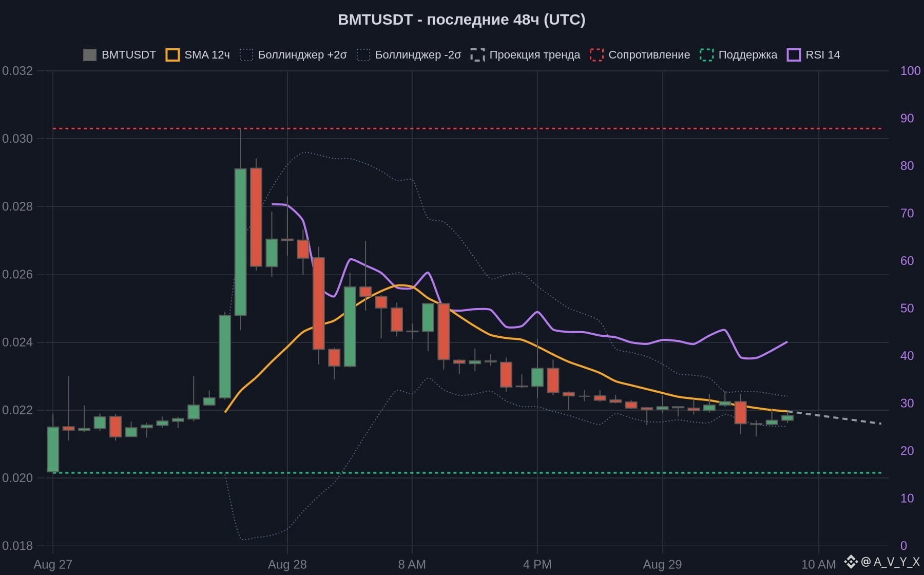The height and width of the screenshot is (575, 924).
Task: Toggle the Проекция тренда legend entry
Action: click(x=525, y=55)
